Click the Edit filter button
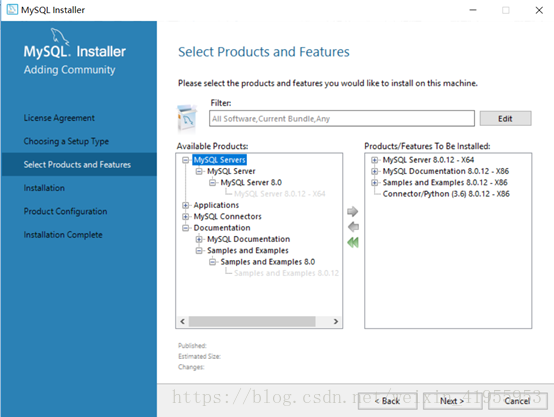554x417 pixels. [x=505, y=119]
